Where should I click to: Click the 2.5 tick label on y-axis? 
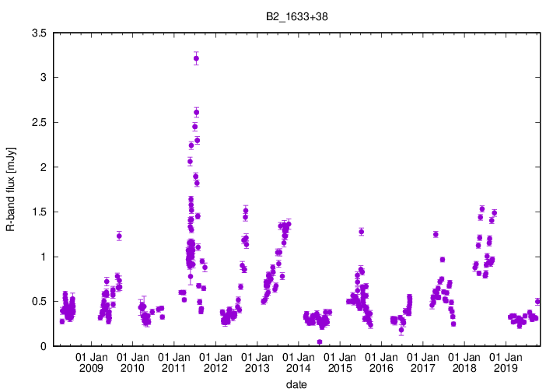coord(37,122)
